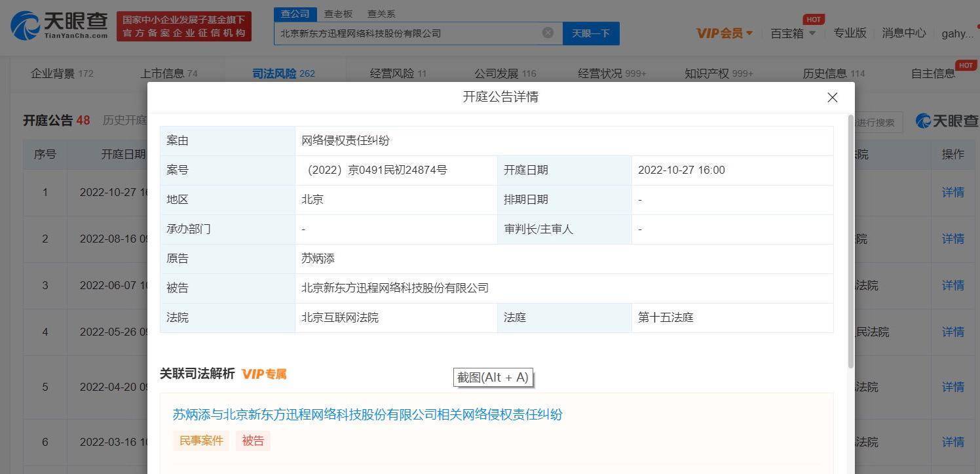Open the VIP会员 dropdown menu

[x=724, y=33]
